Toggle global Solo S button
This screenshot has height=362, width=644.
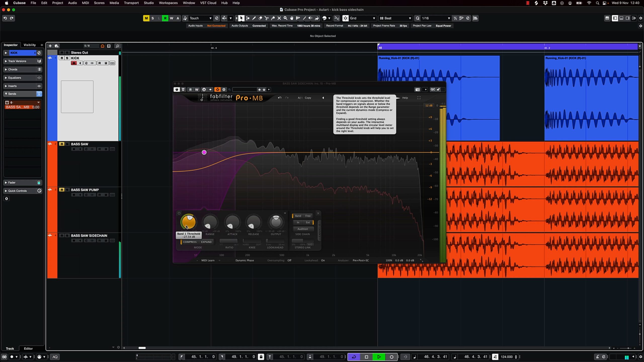152,18
